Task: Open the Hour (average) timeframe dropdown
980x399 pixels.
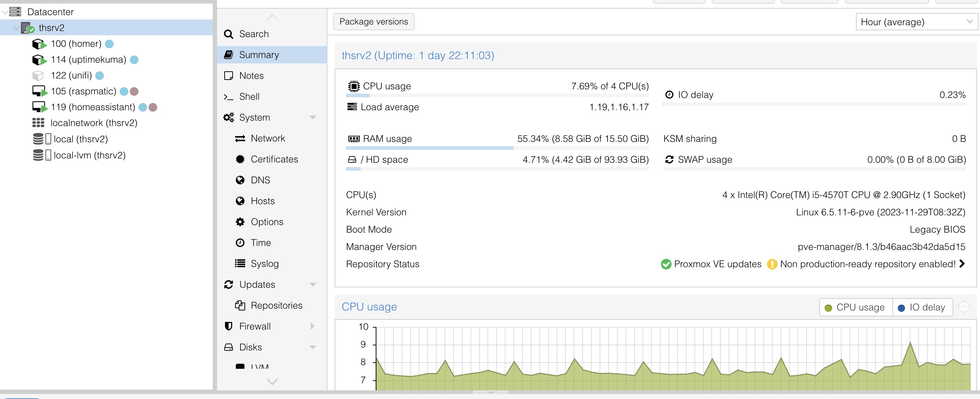Action: (916, 22)
